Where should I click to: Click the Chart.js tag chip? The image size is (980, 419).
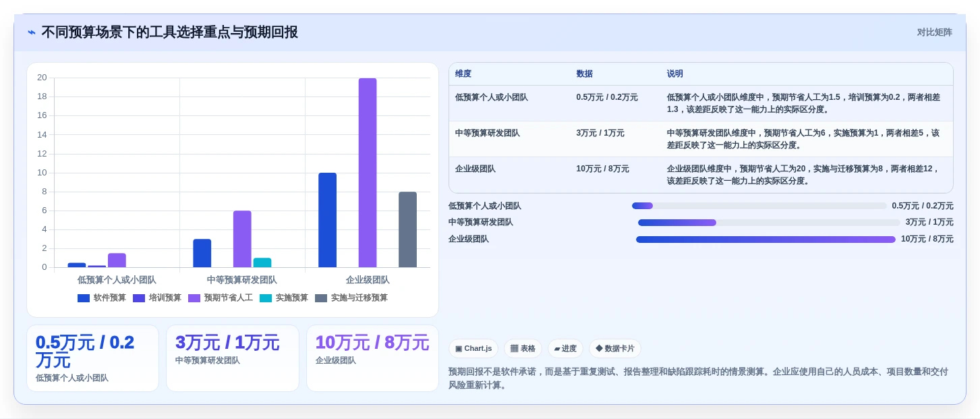tap(473, 348)
